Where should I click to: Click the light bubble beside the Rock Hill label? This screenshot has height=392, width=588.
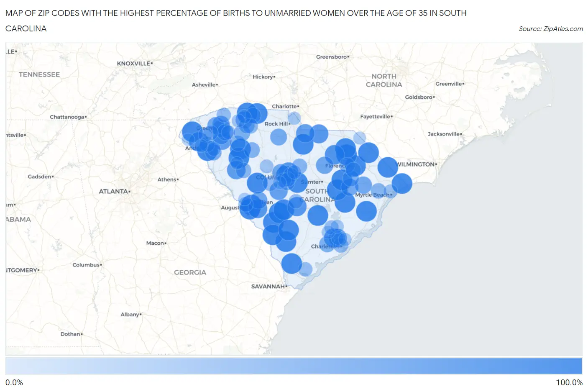click(x=294, y=118)
